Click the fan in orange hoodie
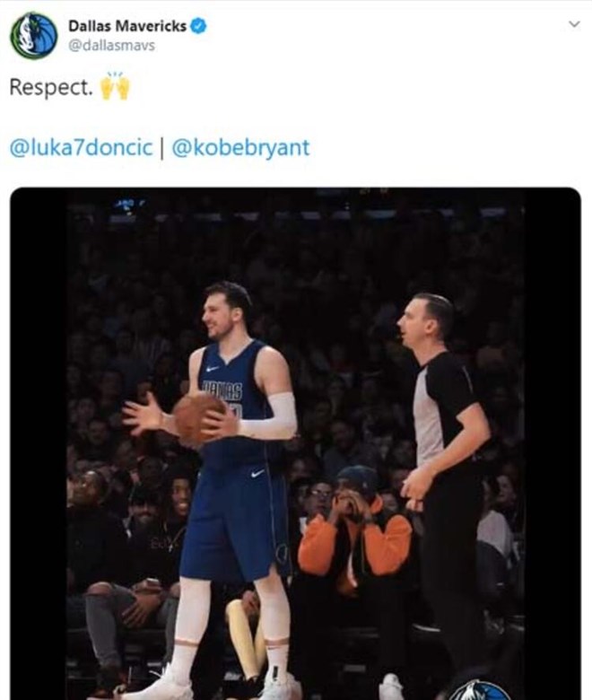Viewport: 592px width, 700px height. 354,531
